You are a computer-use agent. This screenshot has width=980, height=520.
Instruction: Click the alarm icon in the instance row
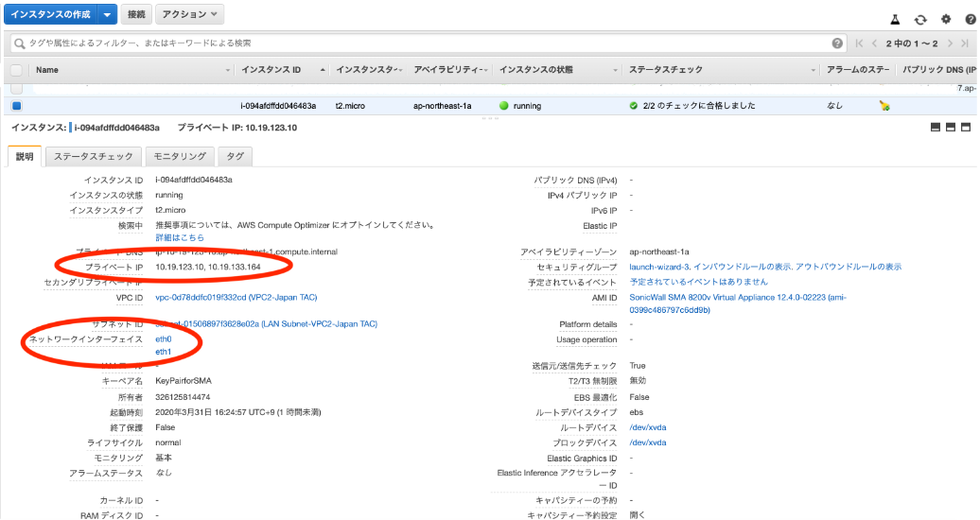click(x=884, y=106)
